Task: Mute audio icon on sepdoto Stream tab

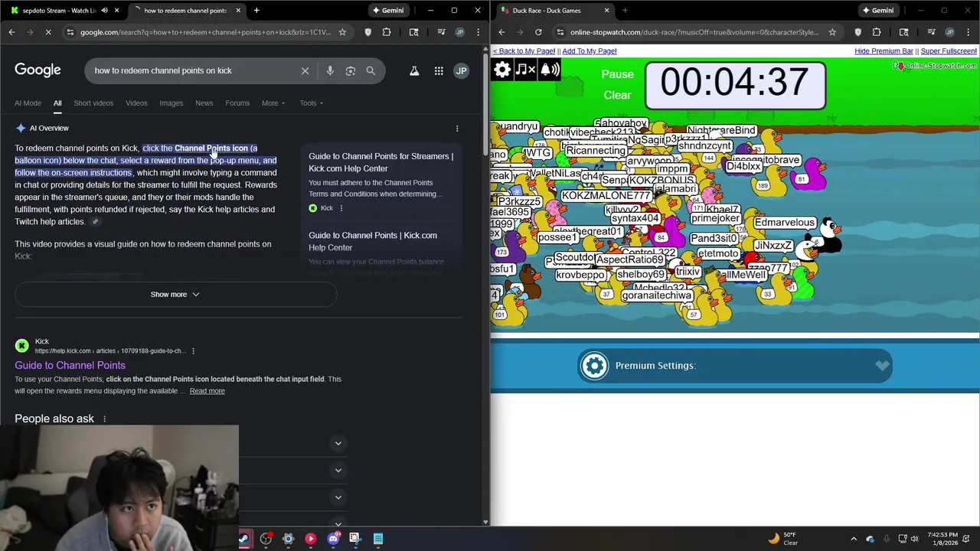Action: [104, 11]
